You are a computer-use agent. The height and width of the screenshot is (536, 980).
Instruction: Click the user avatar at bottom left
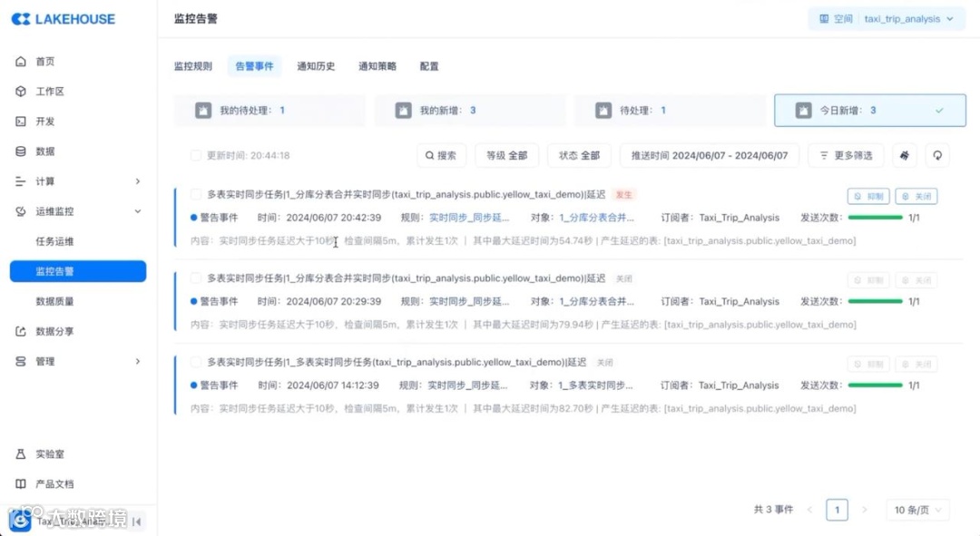click(x=20, y=521)
